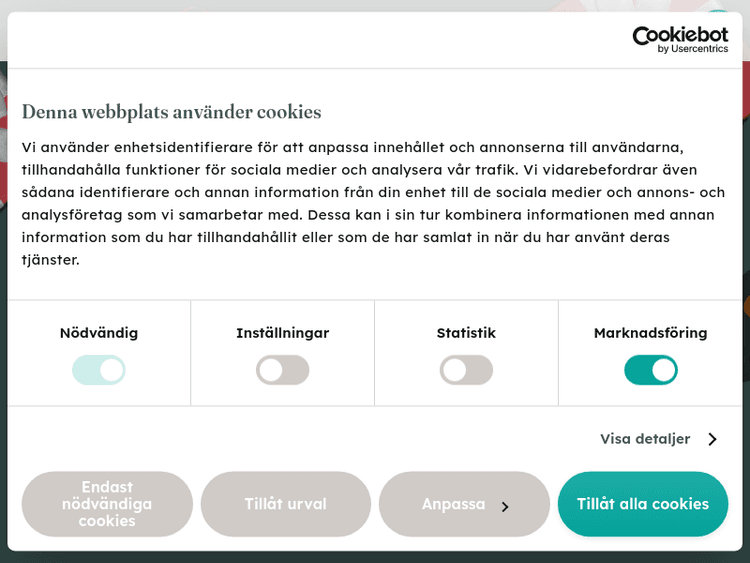The image size is (750, 563).
Task: Click Endast nödvändiga cookies button
Action: click(x=107, y=504)
